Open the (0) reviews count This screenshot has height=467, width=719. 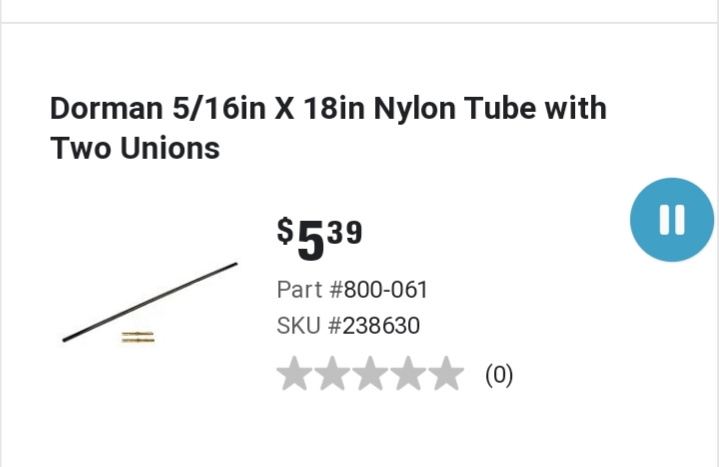coord(499,376)
